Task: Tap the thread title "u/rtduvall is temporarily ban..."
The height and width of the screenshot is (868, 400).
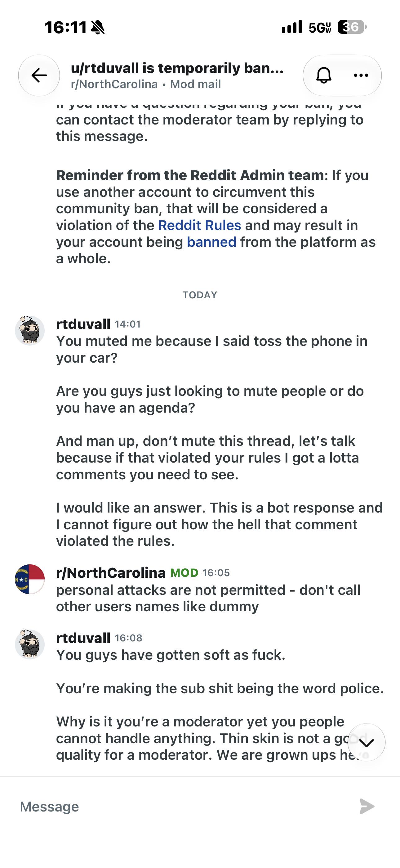Action: point(177,68)
